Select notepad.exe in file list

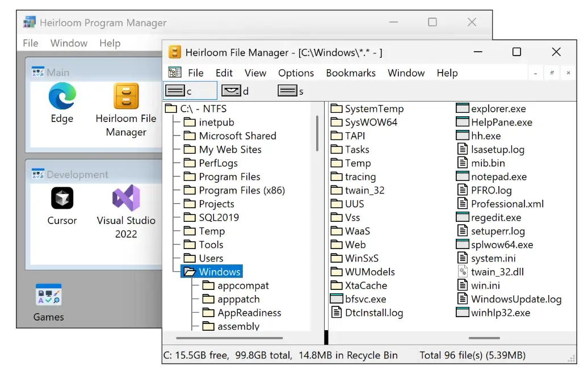(492, 176)
